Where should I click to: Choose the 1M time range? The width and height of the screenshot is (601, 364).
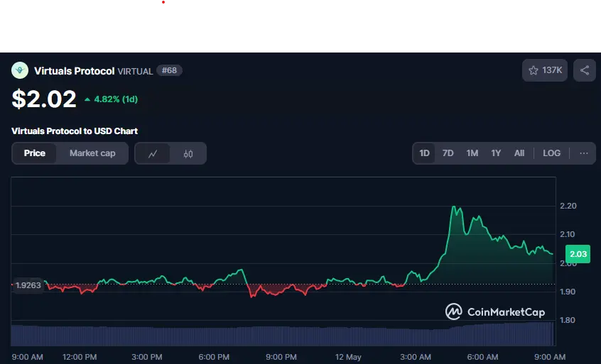pyautogui.click(x=472, y=153)
